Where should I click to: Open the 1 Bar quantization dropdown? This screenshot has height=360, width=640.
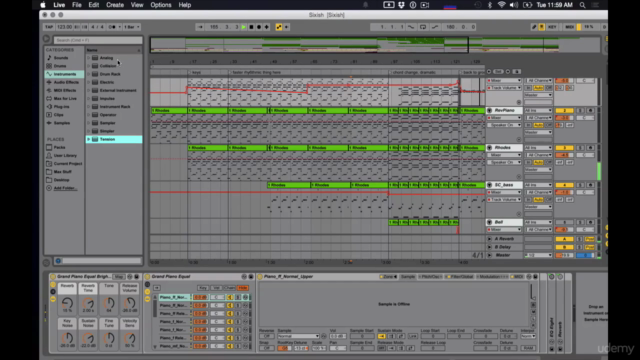(x=132, y=27)
